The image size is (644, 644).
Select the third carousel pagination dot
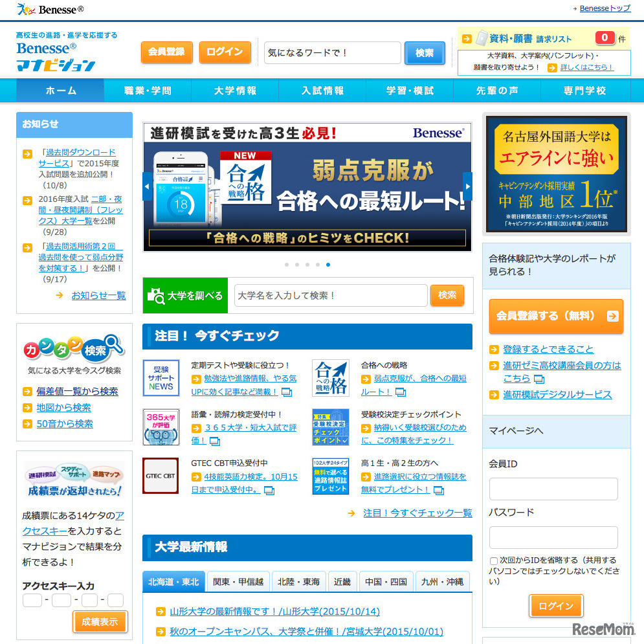coord(307,265)
